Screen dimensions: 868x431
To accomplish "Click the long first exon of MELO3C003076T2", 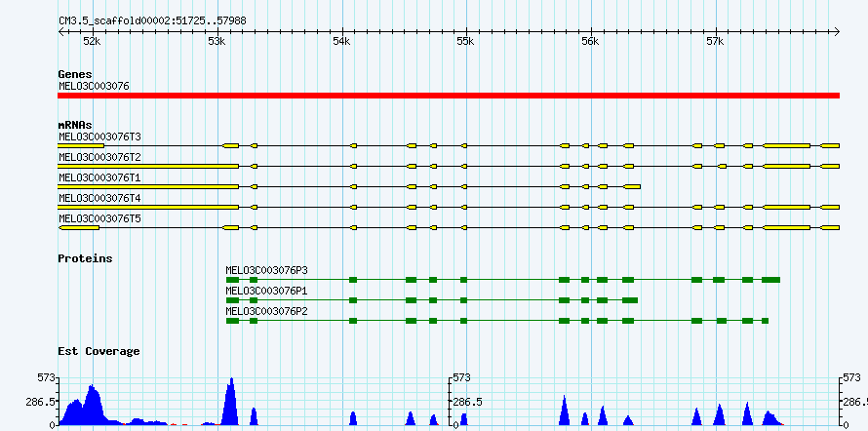I will pos(148,166).
